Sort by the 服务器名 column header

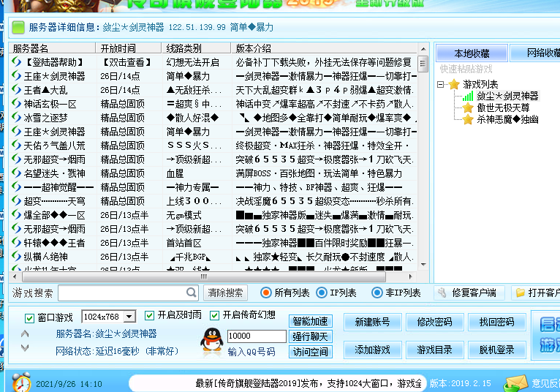click(x=52, y=48)
